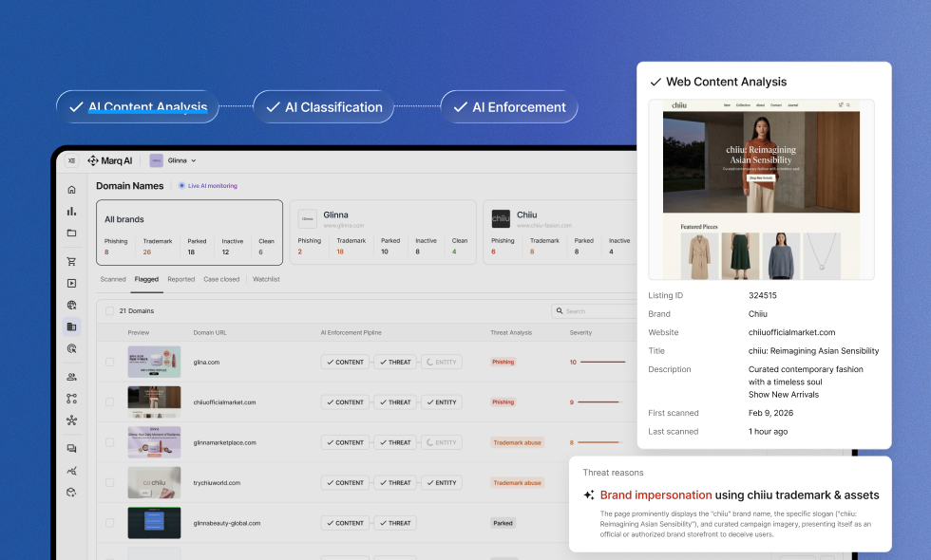
Task: Click the loading ENTITY spinner in glinnamarketplace.com row
Action: pos(429,442)
